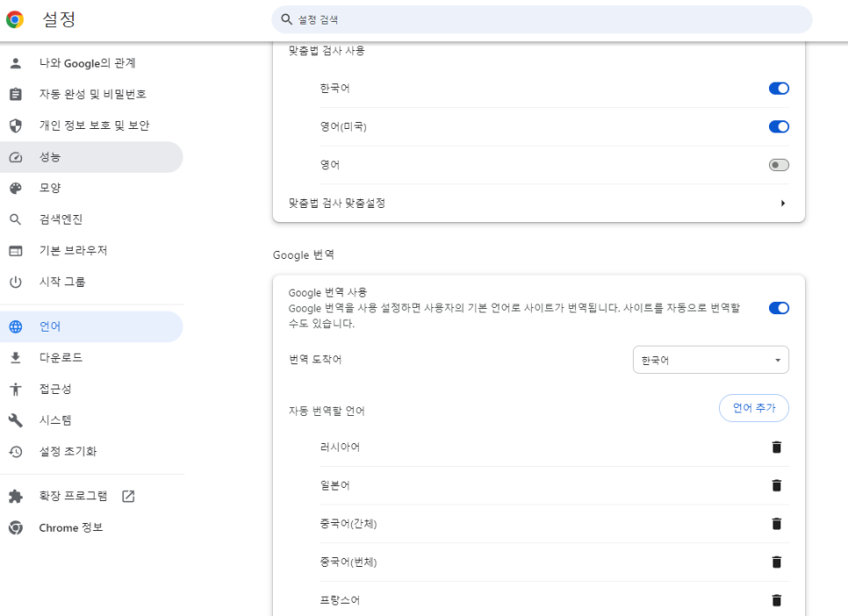
Task: Click the magnifier icon in the settings search bar
Action: point(287,19)
